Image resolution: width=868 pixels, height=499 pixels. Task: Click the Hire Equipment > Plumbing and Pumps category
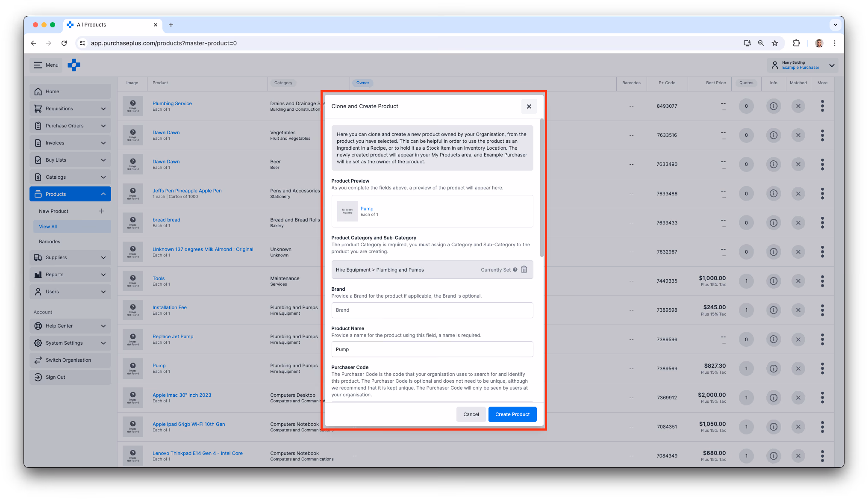click(x=380, y=270)
